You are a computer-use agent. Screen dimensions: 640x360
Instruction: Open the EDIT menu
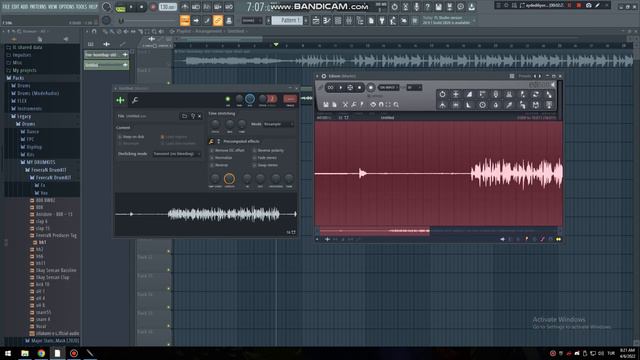click(x=16, y=7)
